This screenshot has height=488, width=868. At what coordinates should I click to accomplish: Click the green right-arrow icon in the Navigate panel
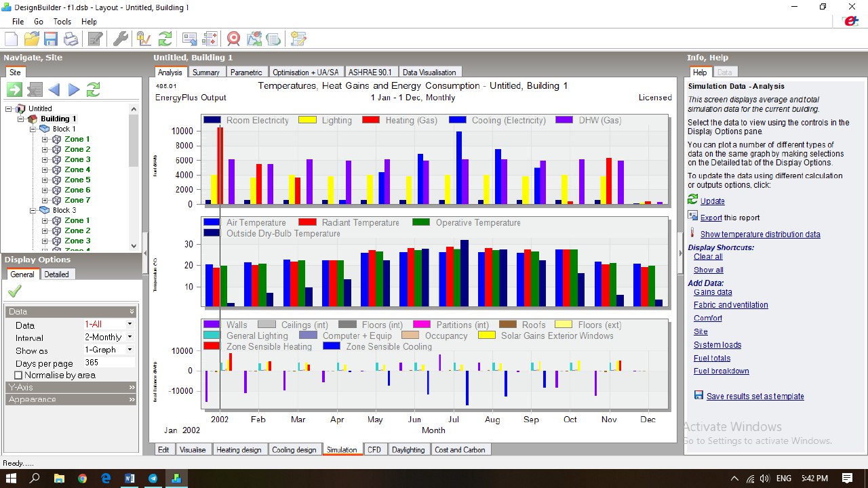14,89
